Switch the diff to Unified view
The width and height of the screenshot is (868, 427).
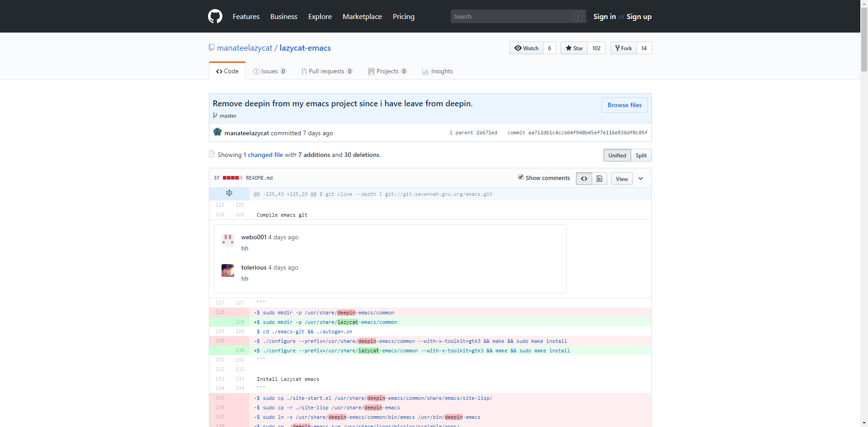click(617, 155)
